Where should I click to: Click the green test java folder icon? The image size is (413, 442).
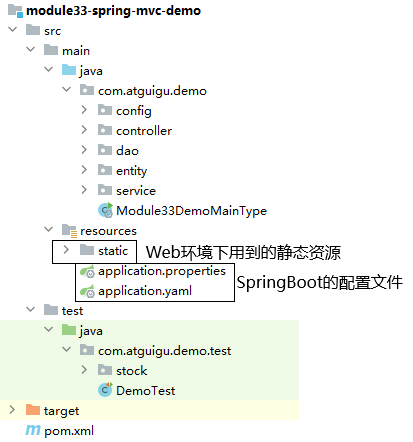[69, 330]
